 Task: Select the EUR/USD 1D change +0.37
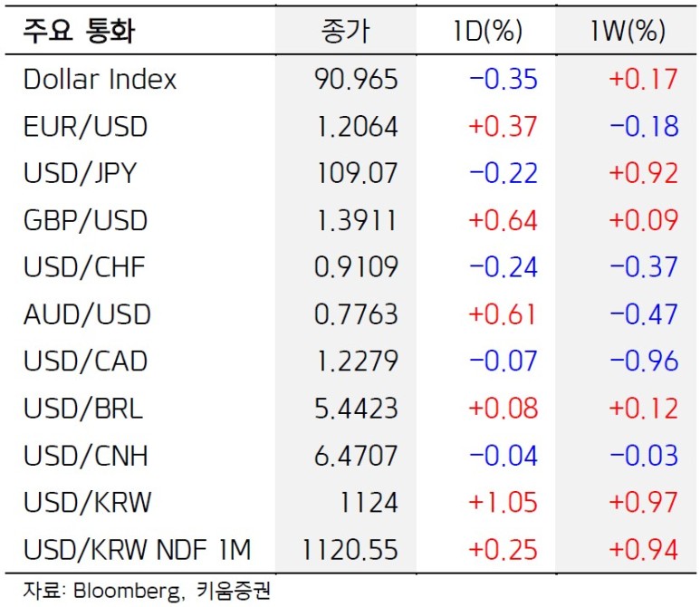click(x=503, y=126)
